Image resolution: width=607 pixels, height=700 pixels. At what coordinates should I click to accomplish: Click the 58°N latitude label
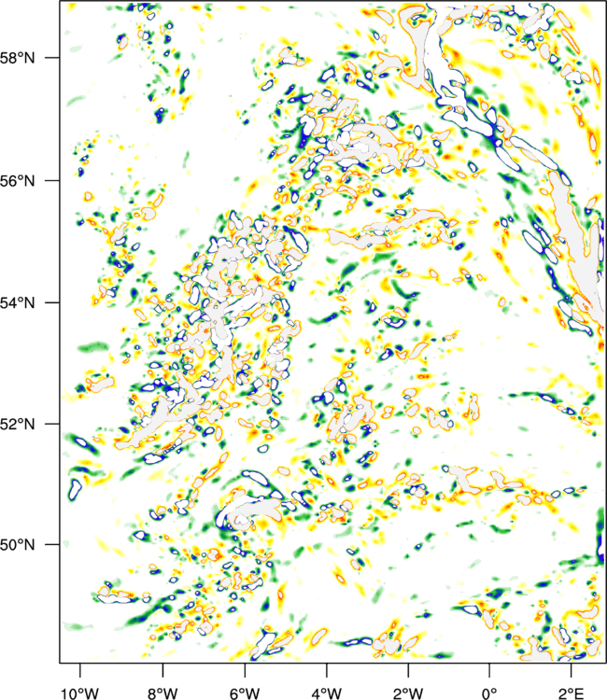coord(17,58)
